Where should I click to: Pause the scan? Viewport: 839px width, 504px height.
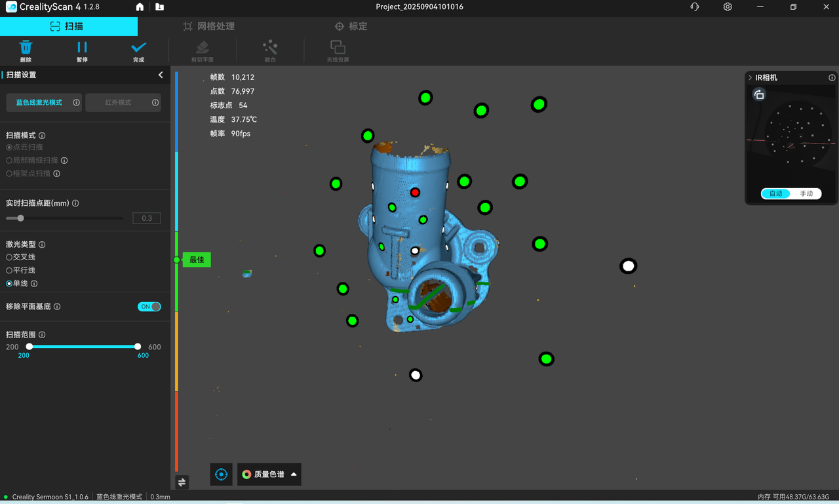point(82,48)
